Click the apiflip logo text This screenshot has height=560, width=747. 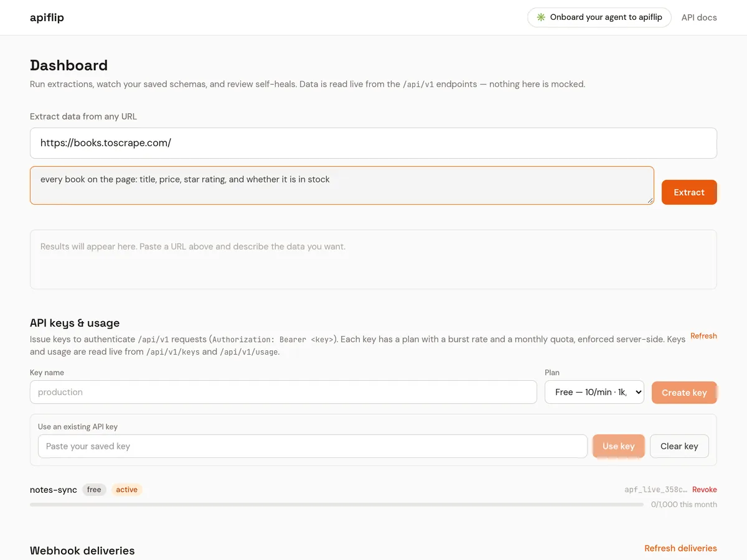point(47,17)
